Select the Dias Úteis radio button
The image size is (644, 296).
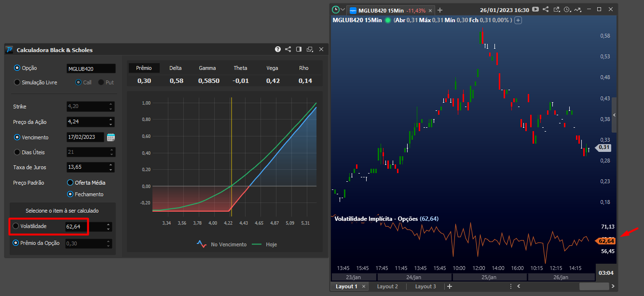pos(17,152)
